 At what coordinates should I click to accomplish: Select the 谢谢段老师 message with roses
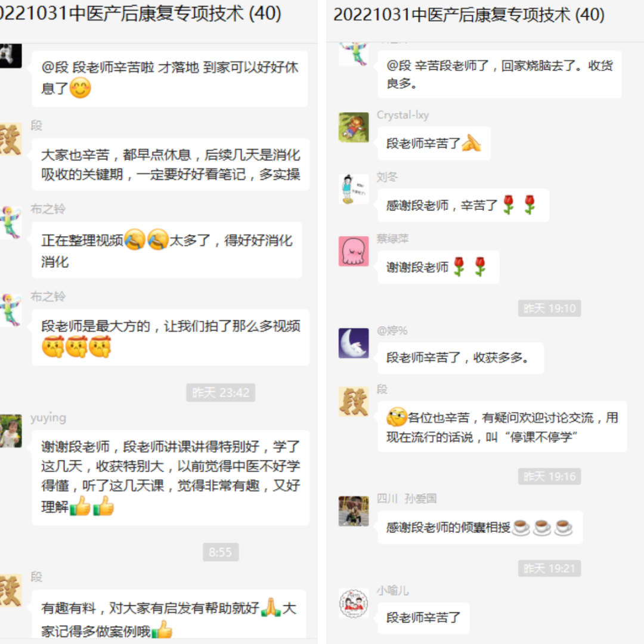(438, 267)
